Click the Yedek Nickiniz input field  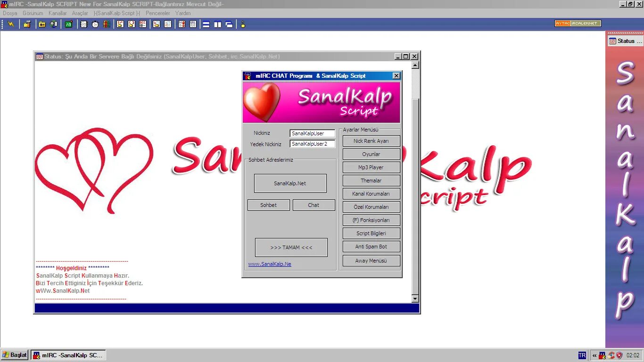[x=313, y=144]
